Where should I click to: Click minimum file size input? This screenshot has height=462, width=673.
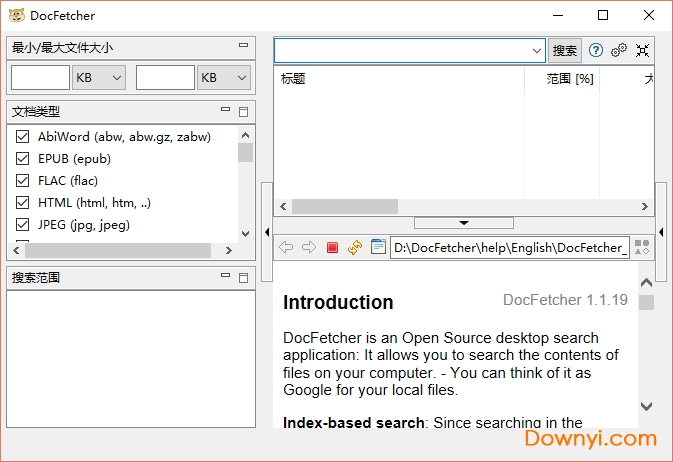40,78
